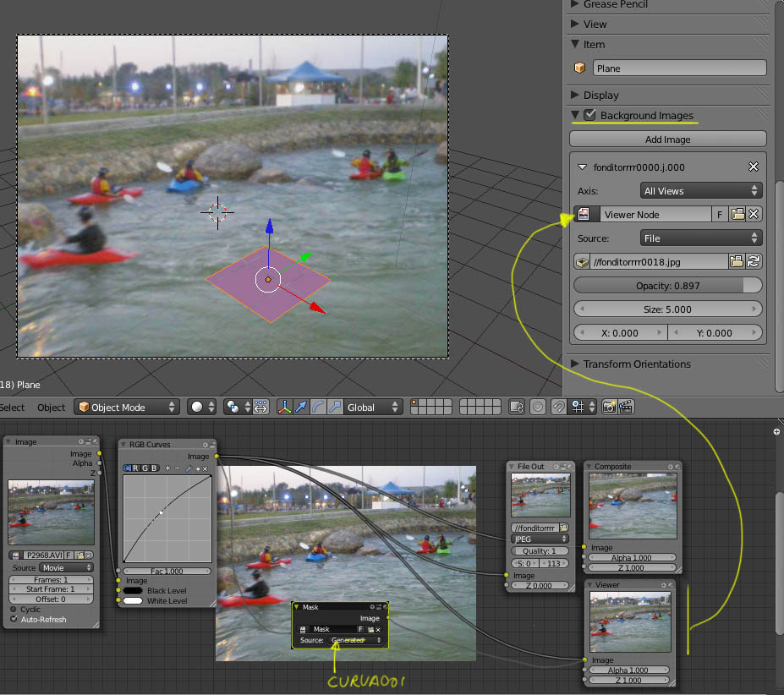Viewport: 784px width, 695px height.
Task: Enable the Cyclic option in Image node
Action: (x=14, y=610)
